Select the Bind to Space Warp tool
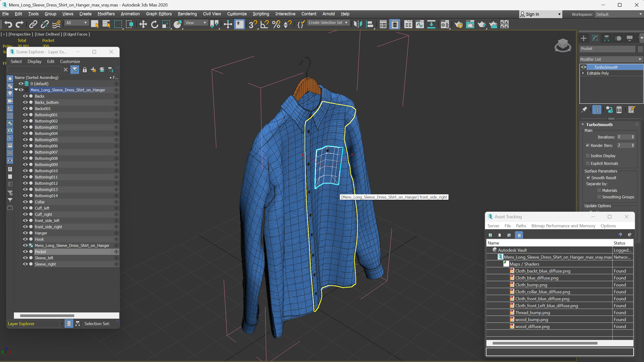This screenshot has height=362, width=644. [x=57, y=24]
